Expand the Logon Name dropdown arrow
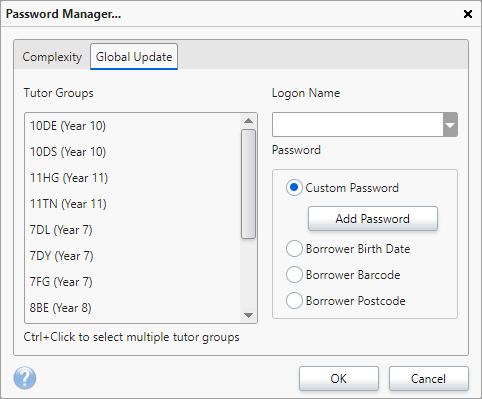Viewport: 482px width, 399px height. click(x=450, y=125)
